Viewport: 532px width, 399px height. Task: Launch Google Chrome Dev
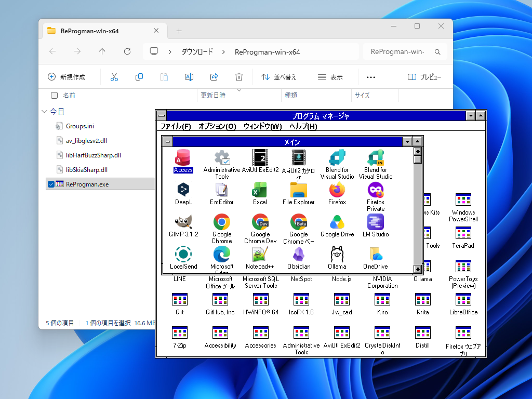point(260,229)
